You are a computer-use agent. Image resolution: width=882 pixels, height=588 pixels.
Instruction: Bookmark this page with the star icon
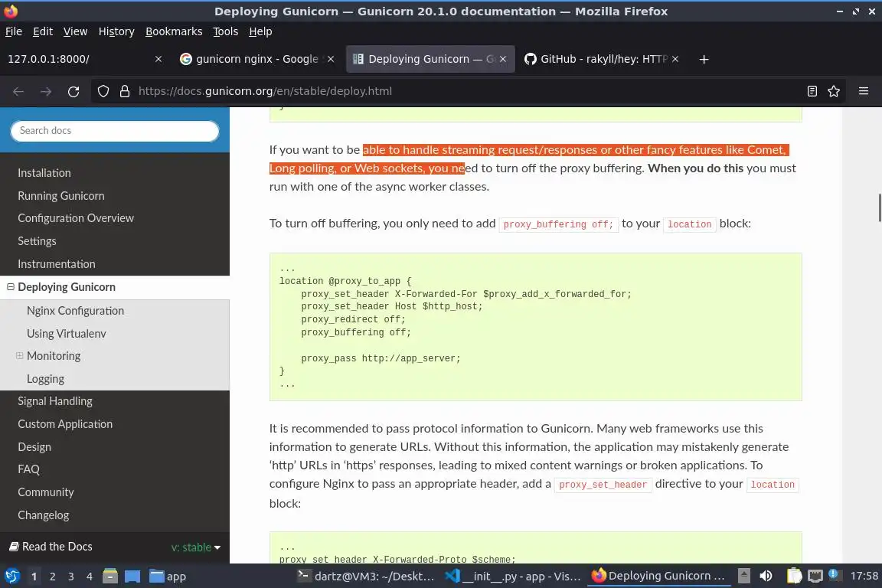click(834, 91)
